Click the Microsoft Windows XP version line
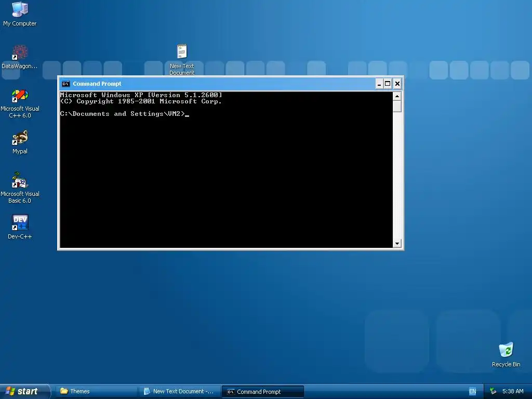The width and height of the screenshot is (532, 399). (141, 95)
